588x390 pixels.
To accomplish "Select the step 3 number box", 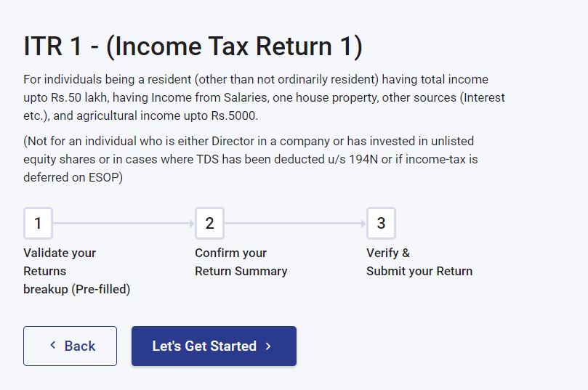I will (381, 223).
